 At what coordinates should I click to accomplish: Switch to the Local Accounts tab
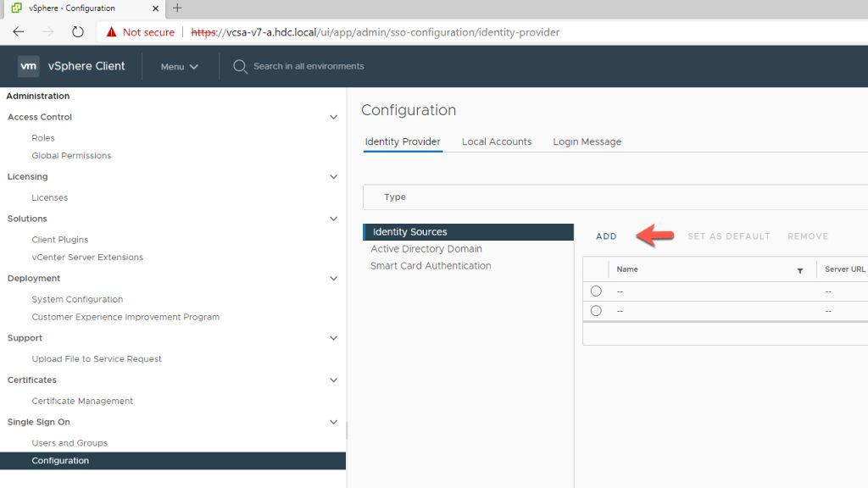point(497,141)
